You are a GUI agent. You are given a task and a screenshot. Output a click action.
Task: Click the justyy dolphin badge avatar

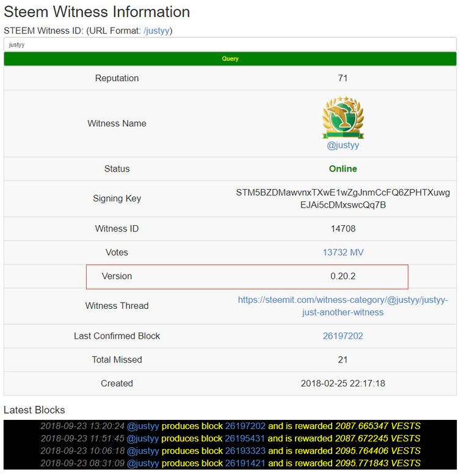click(x=343, y=118)
